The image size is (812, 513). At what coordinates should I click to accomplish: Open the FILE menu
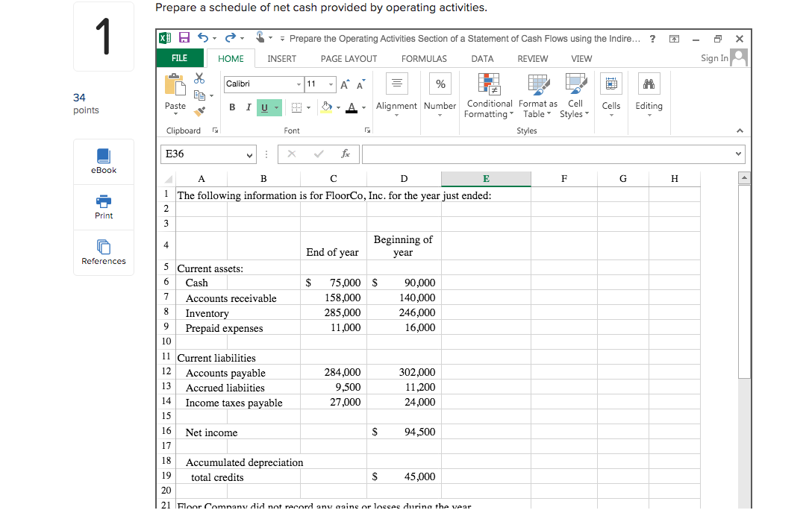[179, 57]
